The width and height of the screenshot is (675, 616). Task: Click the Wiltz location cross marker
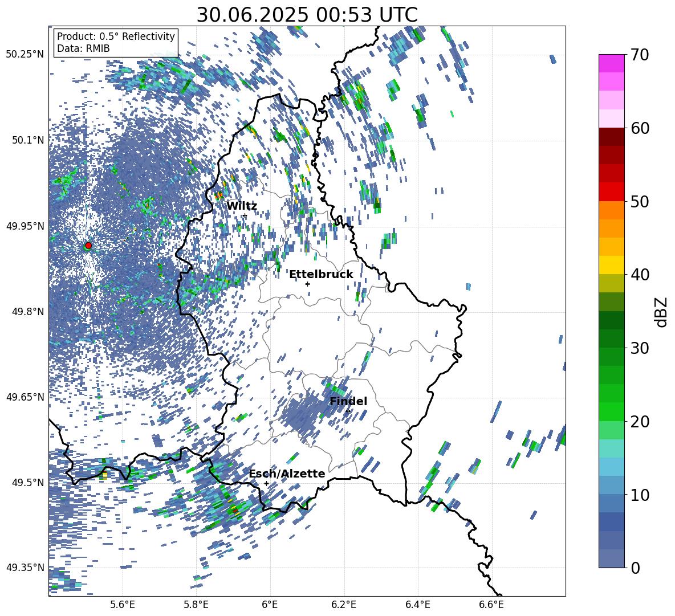pyautogui.click(x=245, y=215)
